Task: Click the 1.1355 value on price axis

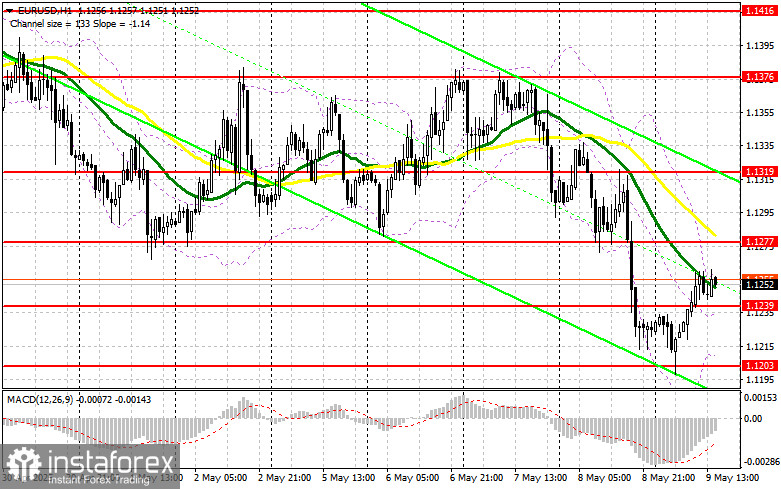Action: 760,113
